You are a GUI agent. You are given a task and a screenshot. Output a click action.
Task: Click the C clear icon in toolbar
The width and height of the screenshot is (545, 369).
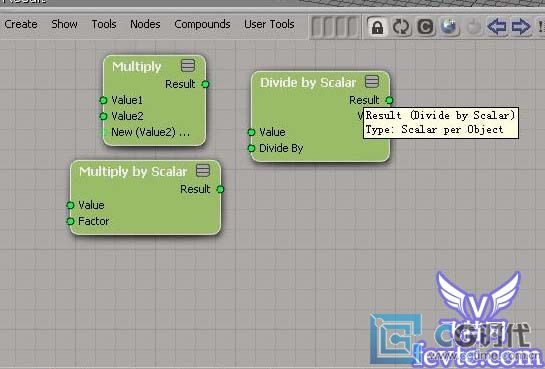(x=425, y=27)
